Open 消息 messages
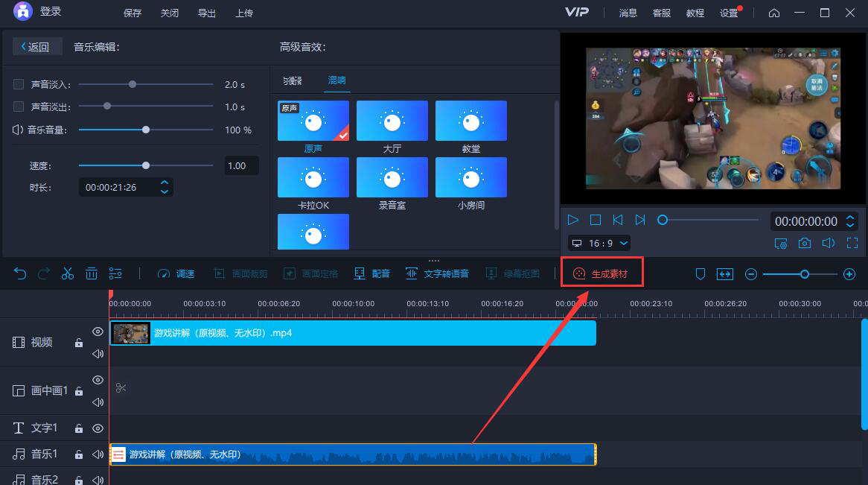This screenshot has width=868, height=485. 628,13
